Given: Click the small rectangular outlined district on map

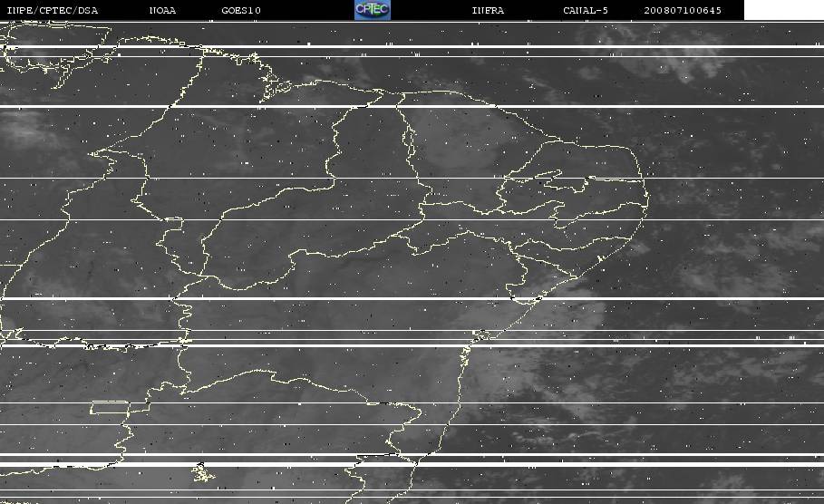Looking at the screenshot, I should tap(111, 407).
